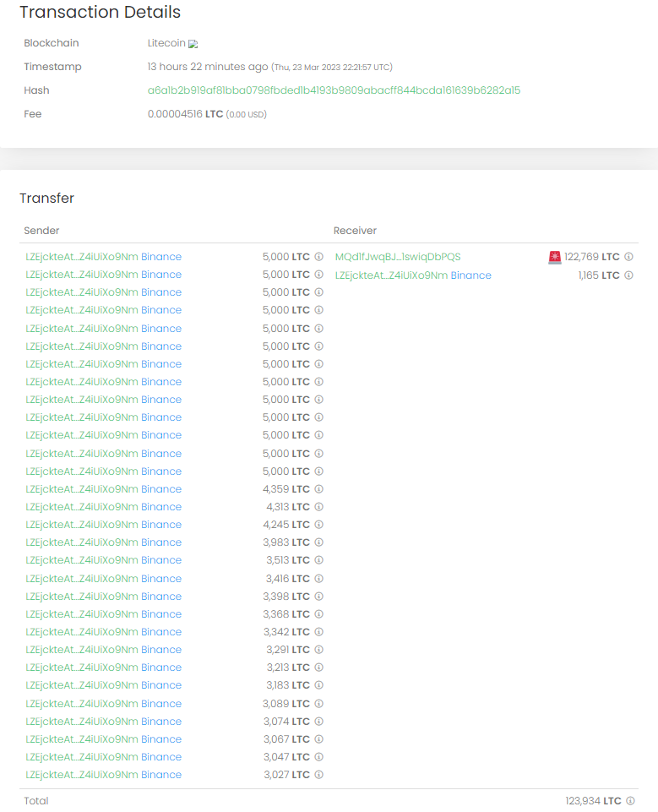
Task: Open the transaction hash link
Action: [334, 90]
